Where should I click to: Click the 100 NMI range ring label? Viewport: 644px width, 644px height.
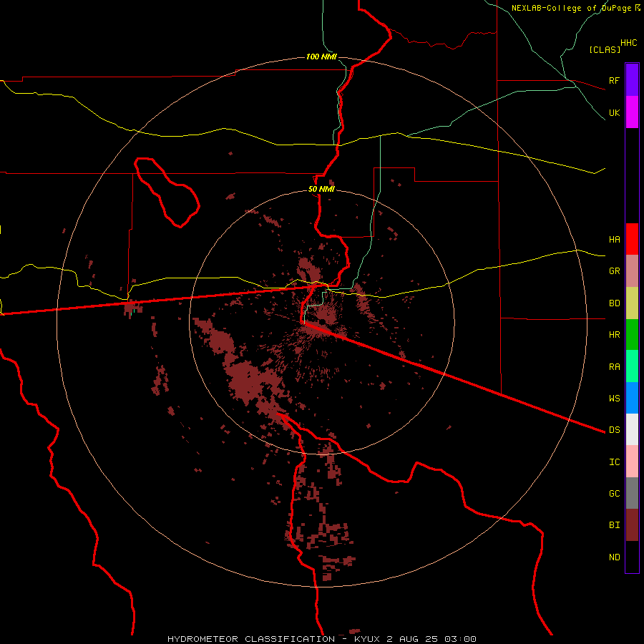pyautogui.click(x=321, y=57)
